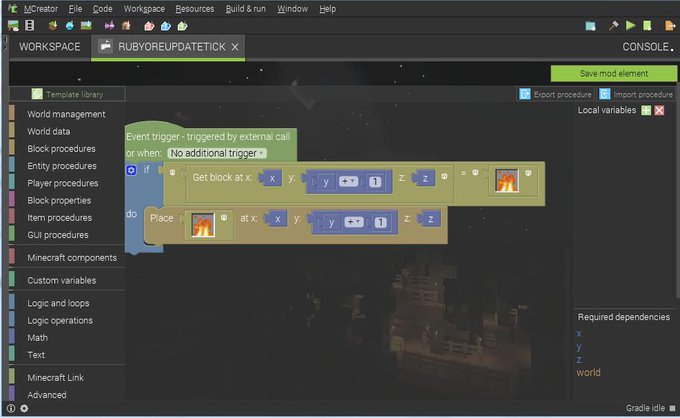680x418 pixels.
Task: Click the teal workspace settings toolbar icon
Action: pos(590,26)
